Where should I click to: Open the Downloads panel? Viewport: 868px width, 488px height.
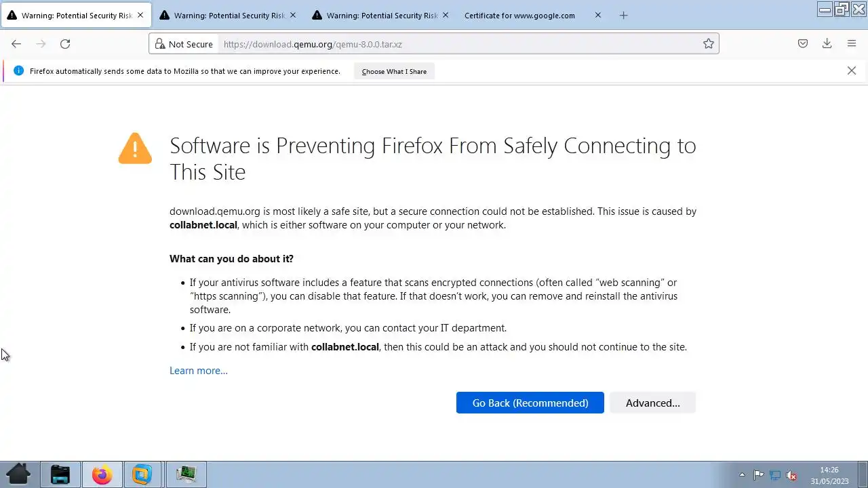(x=827, y=44)
